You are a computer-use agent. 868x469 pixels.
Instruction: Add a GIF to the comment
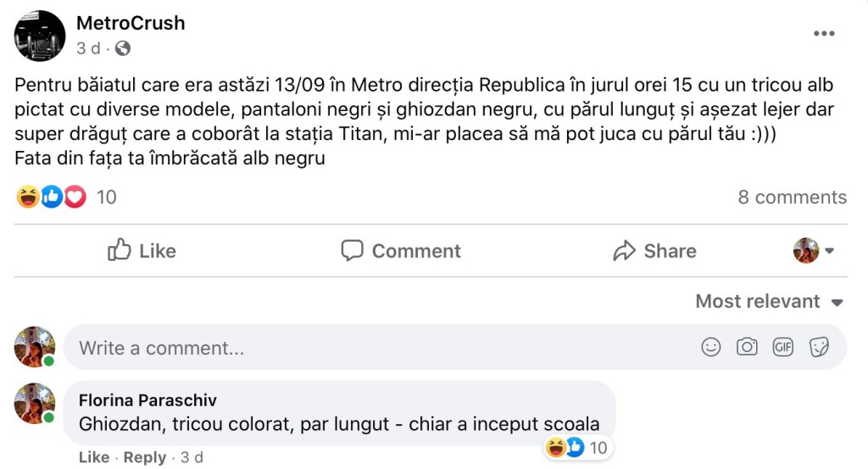coord(782,347)
